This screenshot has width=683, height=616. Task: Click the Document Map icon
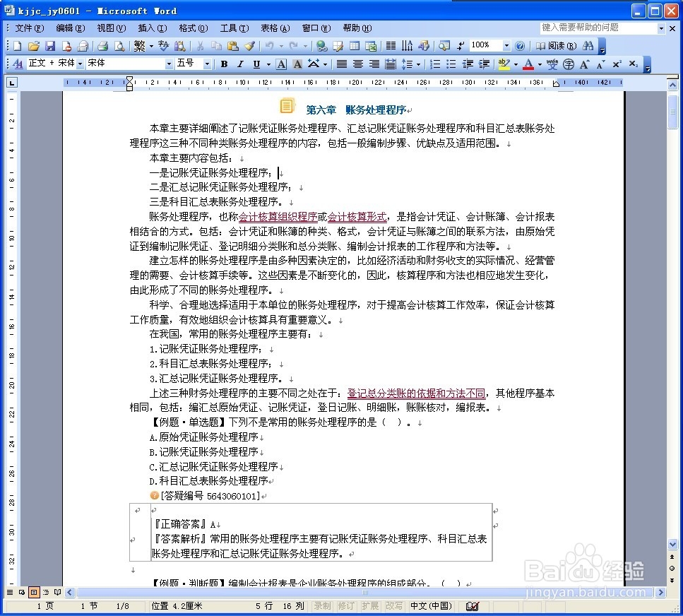click(x=444, y=45)
